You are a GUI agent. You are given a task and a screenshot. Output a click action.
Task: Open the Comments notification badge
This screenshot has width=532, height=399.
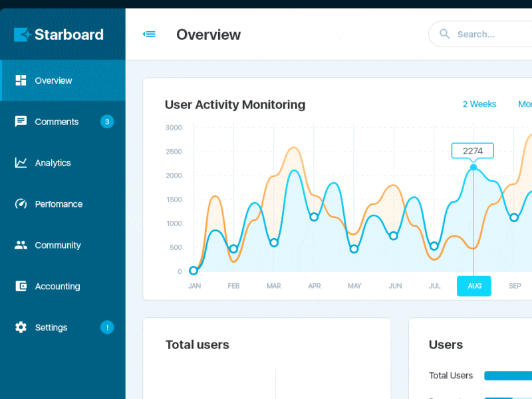[107, 122]
